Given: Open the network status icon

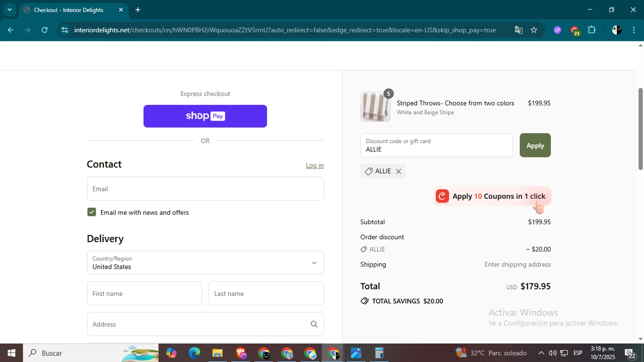Looking at the screenshot, I should click(564, 353).
